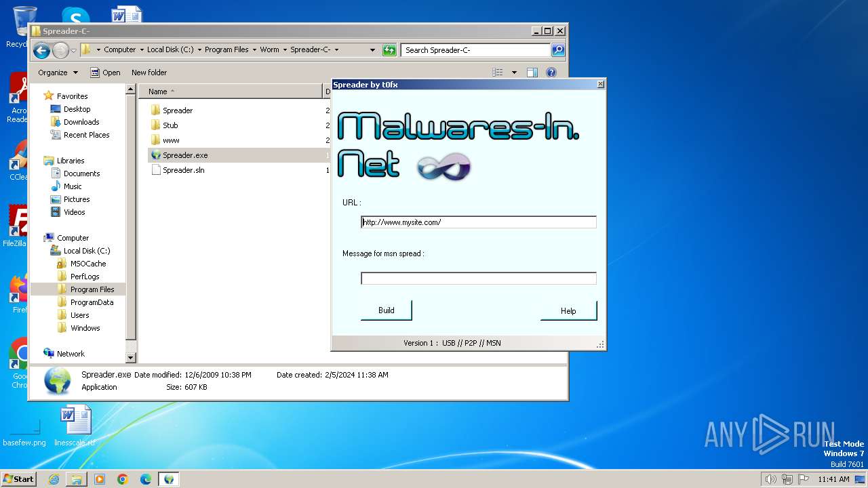The height and width of the screenshot is (488, 868).
Task: Close the Spreader by t0fx dialog
Action: 600,85
